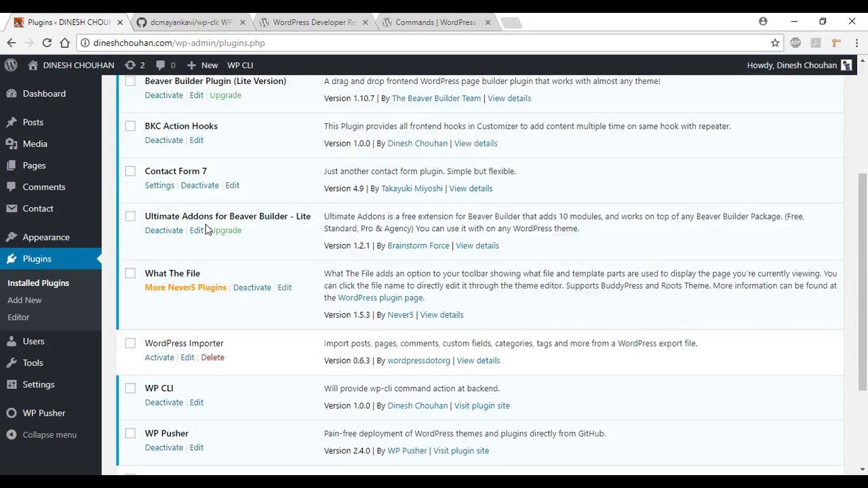Deactivate the BKC Action Hooks plugin
The width and height of the screenshot is (868, 488).
163,140
